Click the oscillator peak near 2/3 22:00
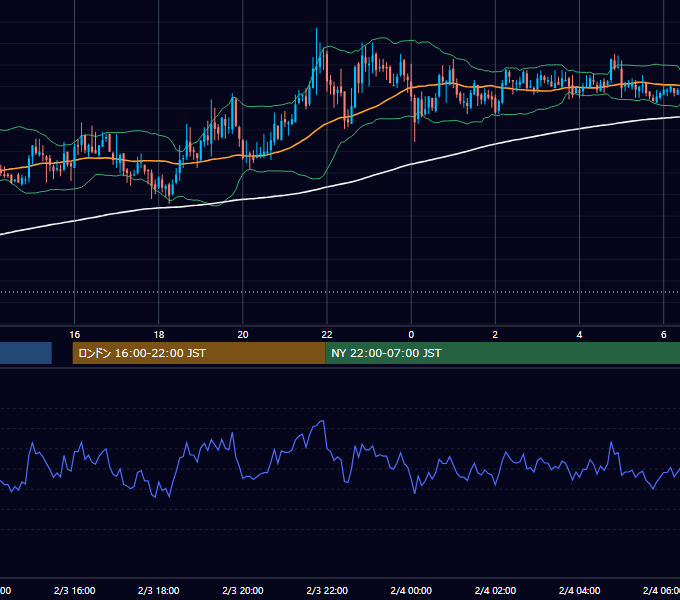 (322, 421)
